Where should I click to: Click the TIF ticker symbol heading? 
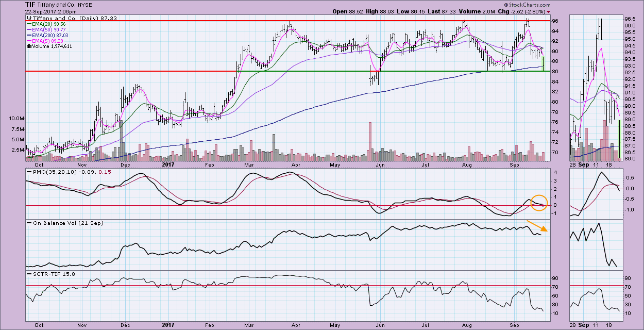30,5
